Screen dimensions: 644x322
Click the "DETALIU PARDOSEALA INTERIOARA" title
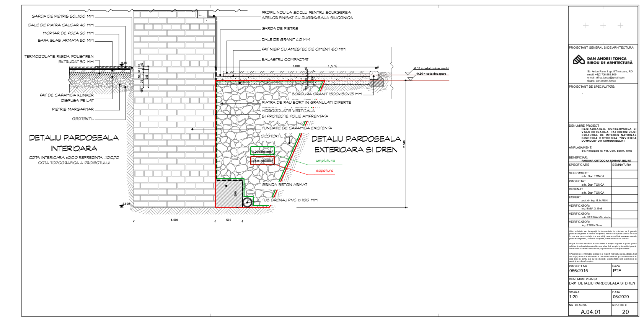pos(74,143)
